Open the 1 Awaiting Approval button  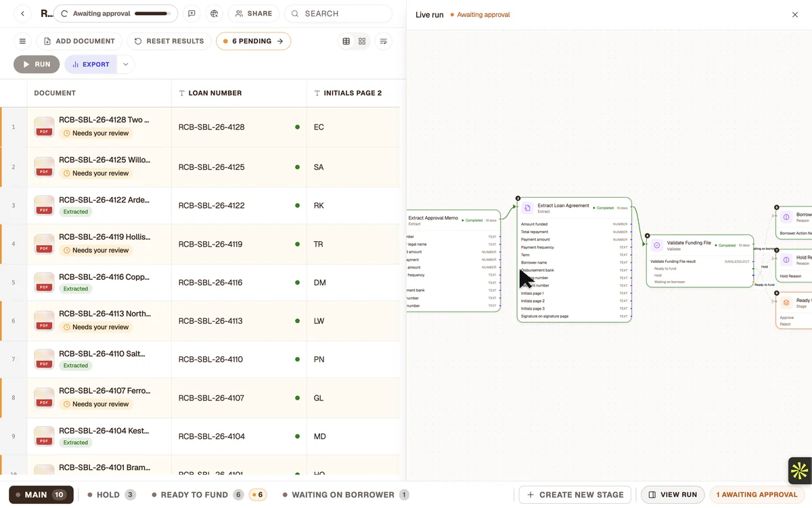pos(757,495)
